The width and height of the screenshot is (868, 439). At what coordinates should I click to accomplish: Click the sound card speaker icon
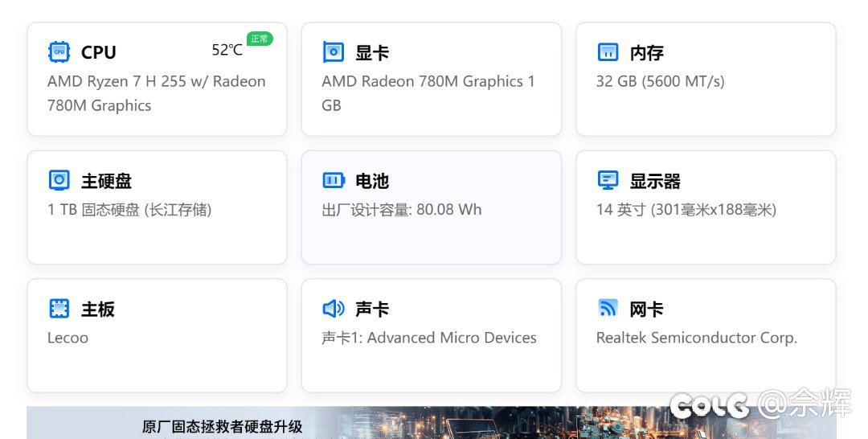pyautogui.click(x=333, y=309)
